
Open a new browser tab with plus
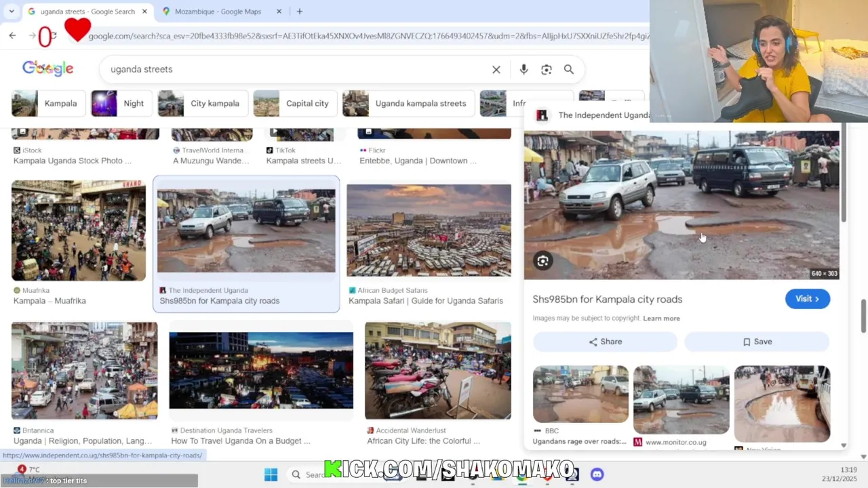pos(300,12)
